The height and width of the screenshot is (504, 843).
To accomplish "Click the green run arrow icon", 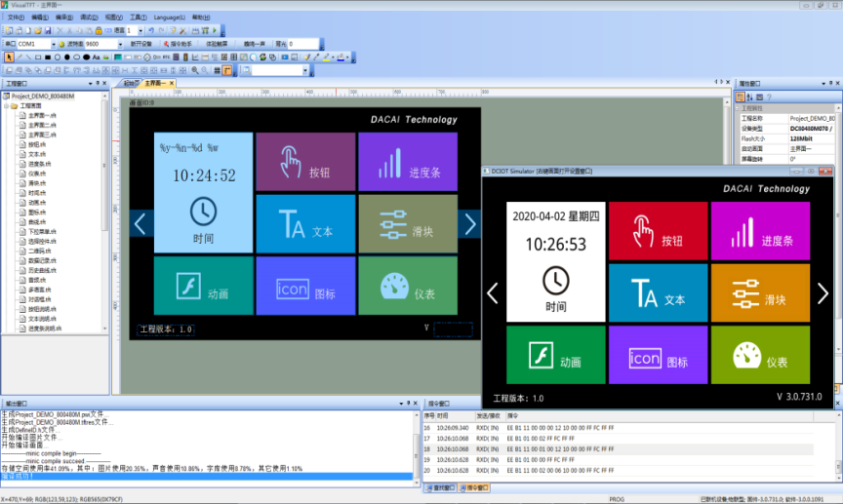I will (215, 30).
